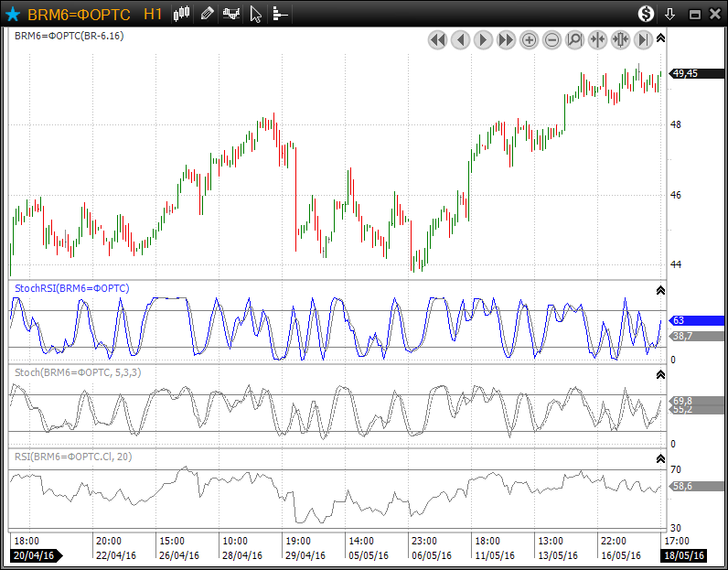
Task: Click the down arrow icon in title bar
Action: point(669,14)
